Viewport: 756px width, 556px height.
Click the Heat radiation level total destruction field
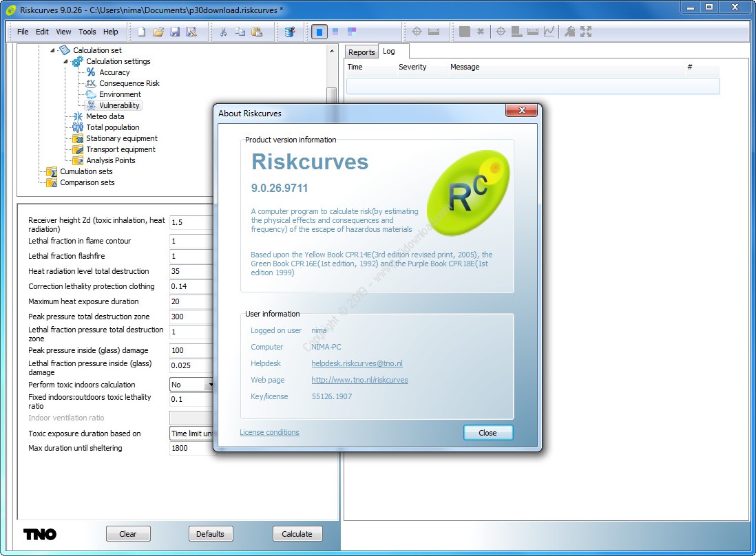pyautogui.click(x=191, y=271)
